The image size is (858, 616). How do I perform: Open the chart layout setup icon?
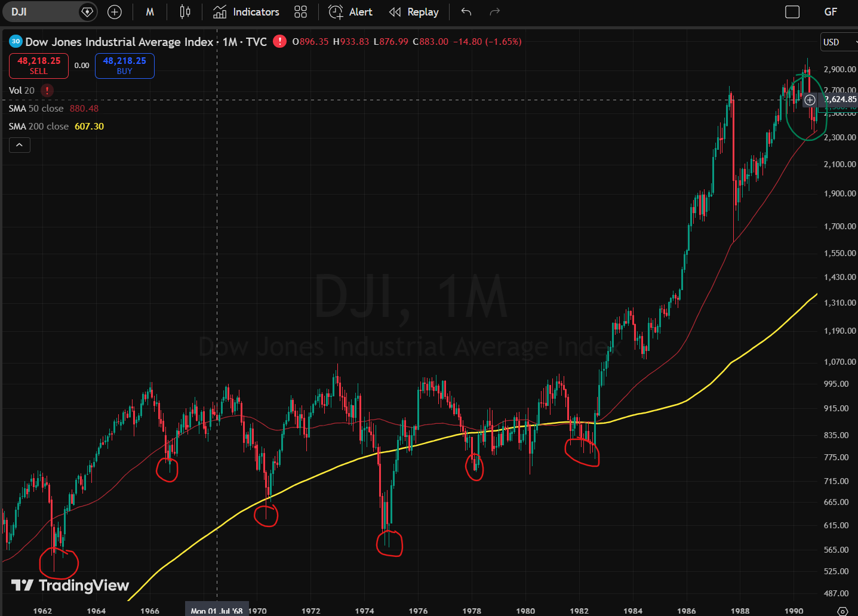(x=792, y=12)
